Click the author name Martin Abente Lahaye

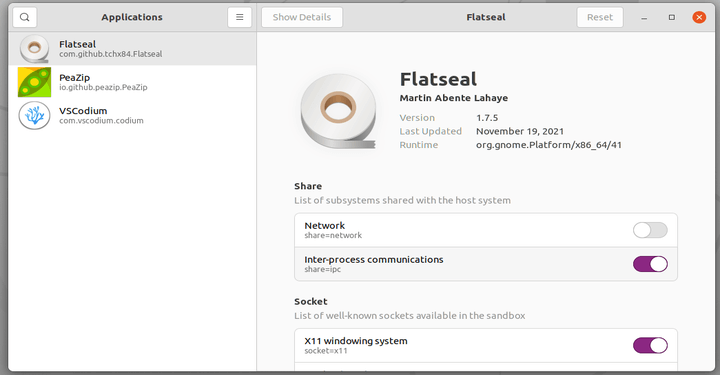(x=454, y=98)
